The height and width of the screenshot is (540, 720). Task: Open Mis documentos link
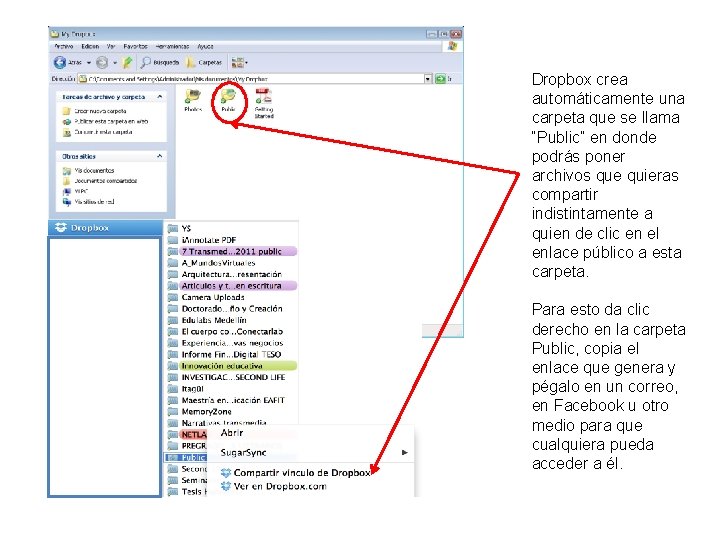pyautogui.click(x=94, y=170)
